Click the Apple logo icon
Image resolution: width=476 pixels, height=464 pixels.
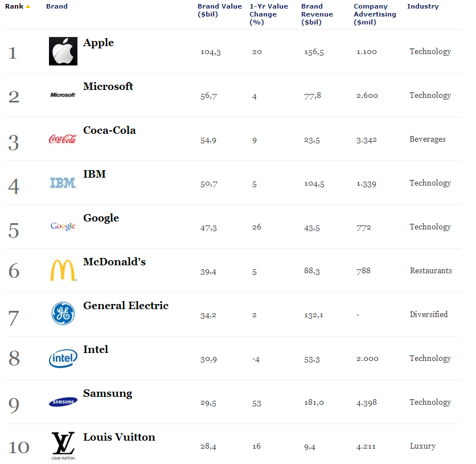click(63, 51)
